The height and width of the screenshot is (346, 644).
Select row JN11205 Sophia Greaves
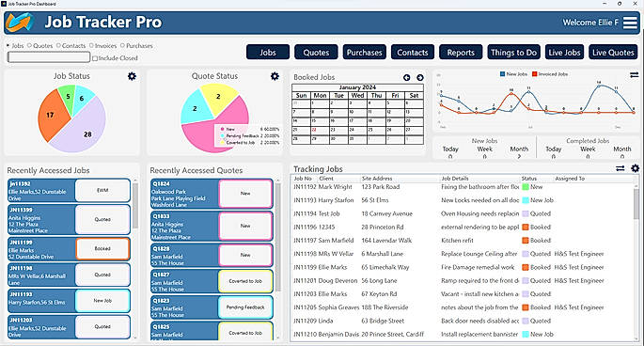[462, 307]
